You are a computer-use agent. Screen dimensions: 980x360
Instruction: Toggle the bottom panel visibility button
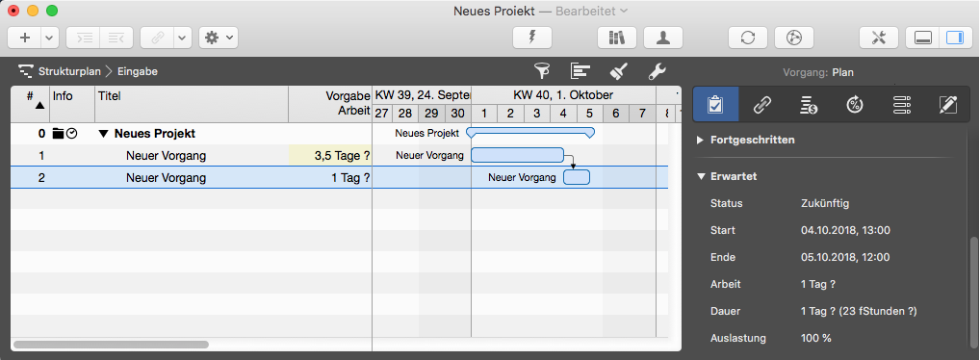click(x=922, y=38)
